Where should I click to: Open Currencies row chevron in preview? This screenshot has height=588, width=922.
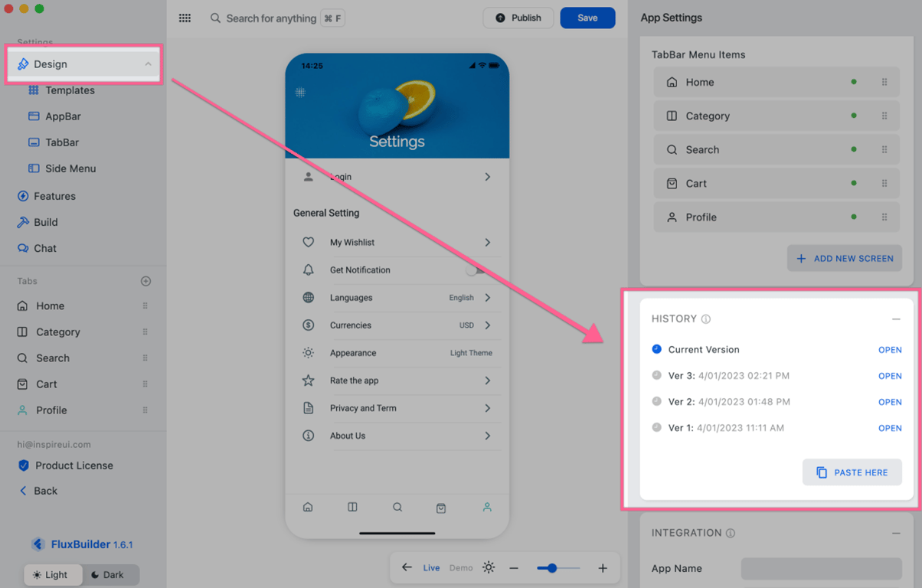488,325
